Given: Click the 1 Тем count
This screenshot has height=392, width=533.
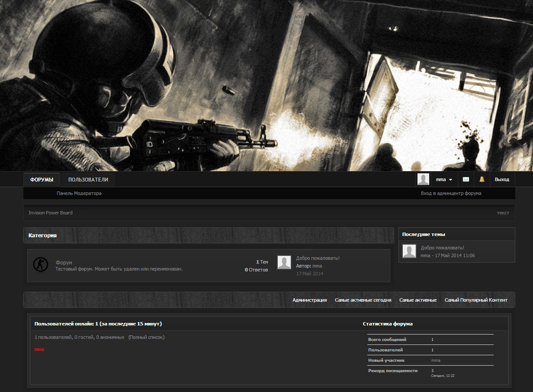Looking at the screenshot, I should tap(262, 262).
